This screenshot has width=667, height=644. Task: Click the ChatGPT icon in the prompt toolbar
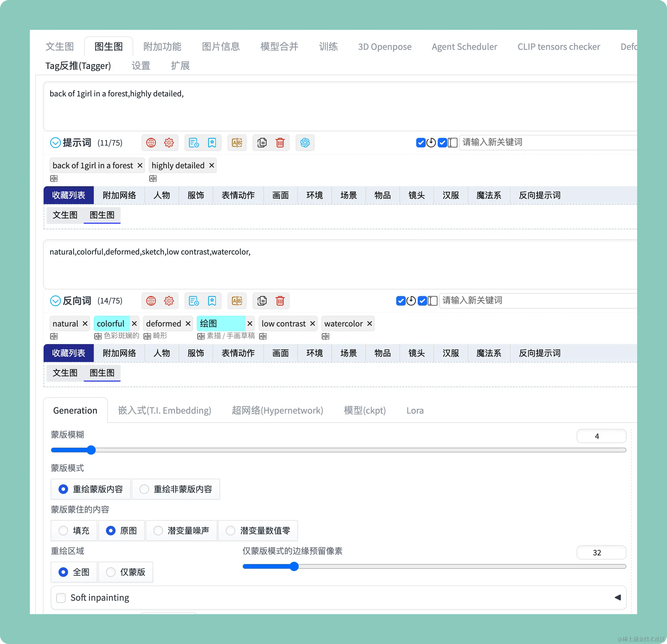[305, 143]
